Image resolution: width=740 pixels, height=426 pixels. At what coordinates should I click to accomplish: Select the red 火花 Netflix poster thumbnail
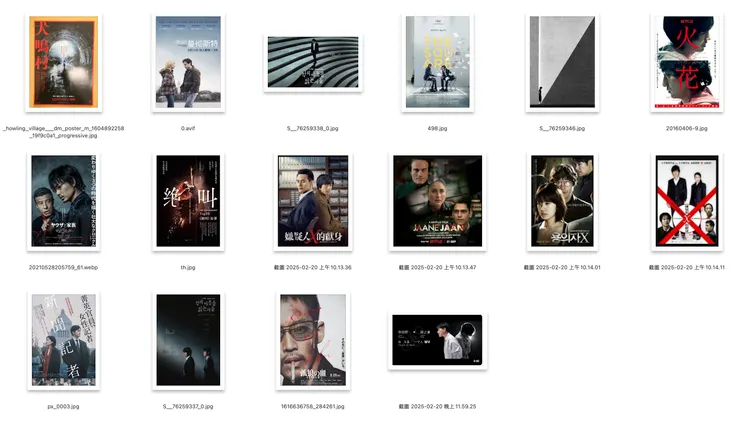687,62
